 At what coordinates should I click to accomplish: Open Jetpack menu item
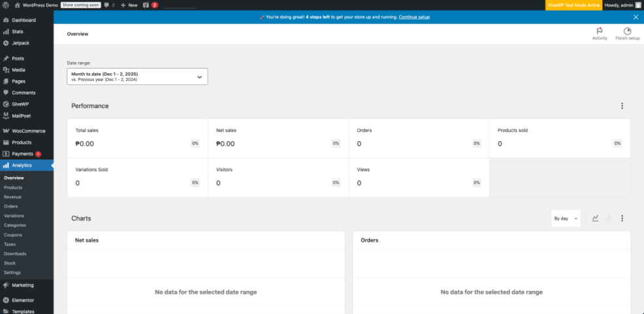[27, 43]
